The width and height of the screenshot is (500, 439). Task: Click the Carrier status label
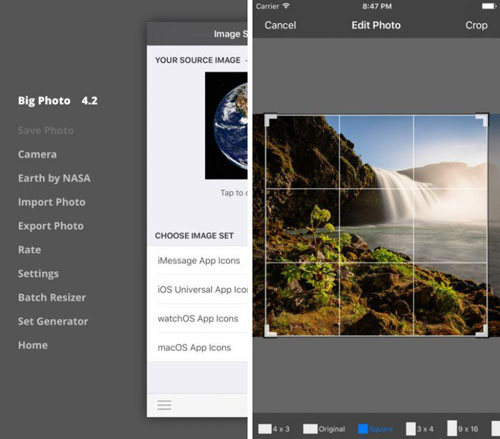point(267,6)
